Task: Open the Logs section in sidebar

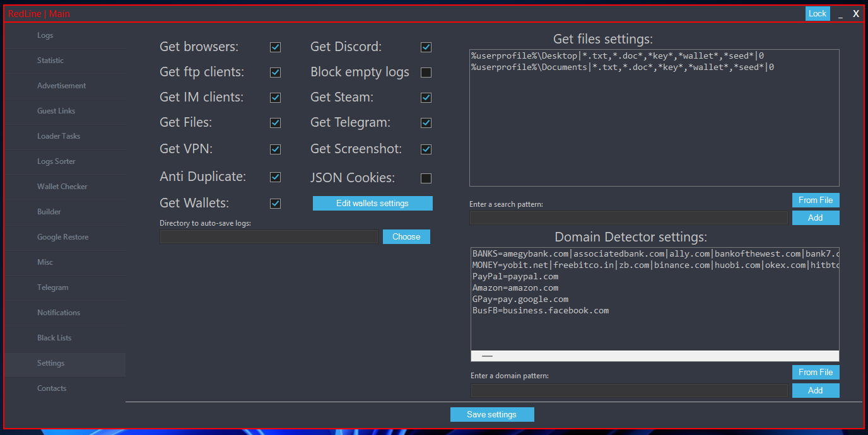Action: 45,35
